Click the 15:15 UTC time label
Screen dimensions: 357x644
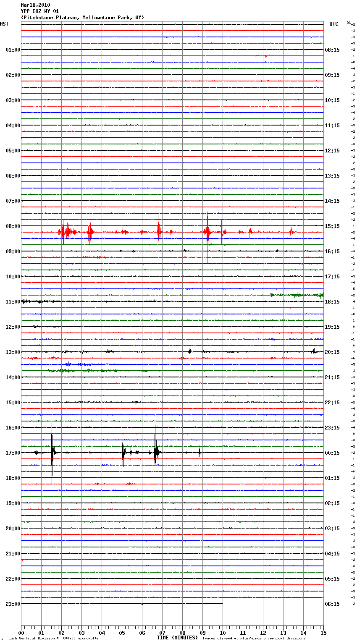click(x=332, y=226)
